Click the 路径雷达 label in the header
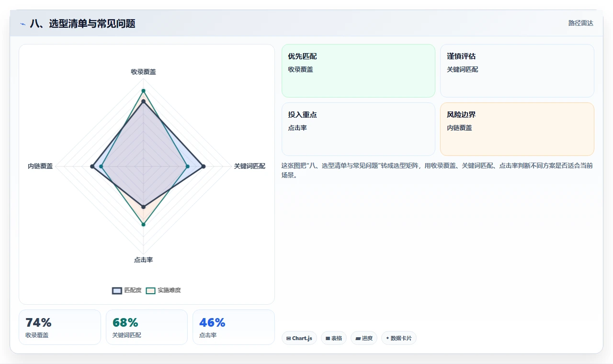613x364 pixels. coord(580,23)
